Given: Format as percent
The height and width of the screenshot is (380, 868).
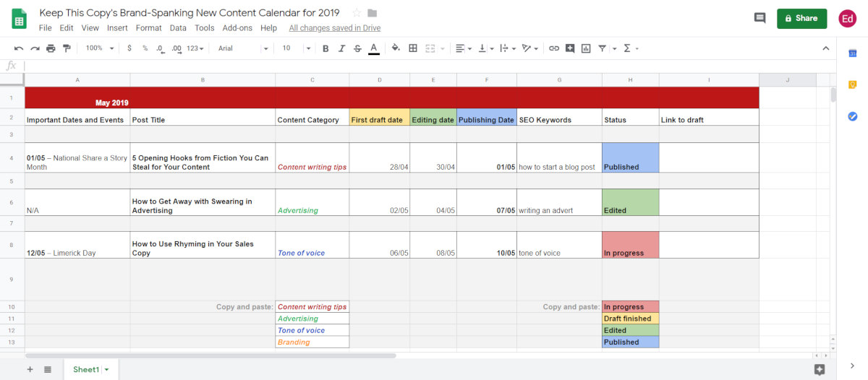Looking at the screenshot, I should click(x=145, y=48).
